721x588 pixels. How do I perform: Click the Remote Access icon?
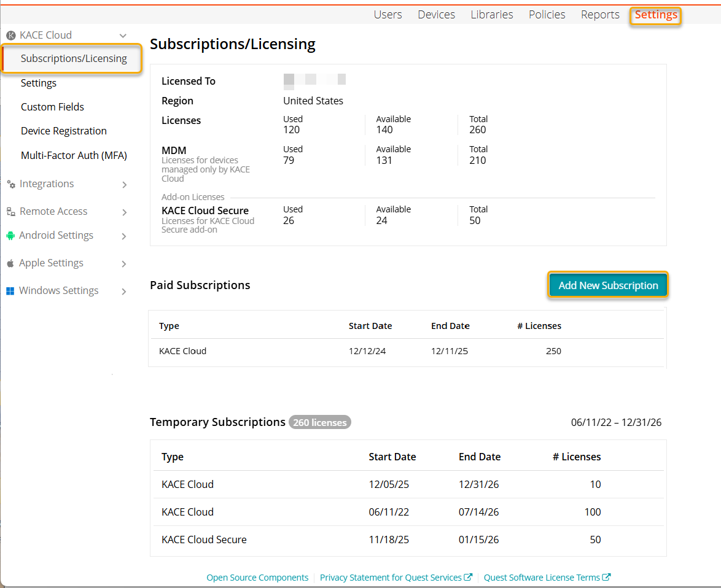10,212
